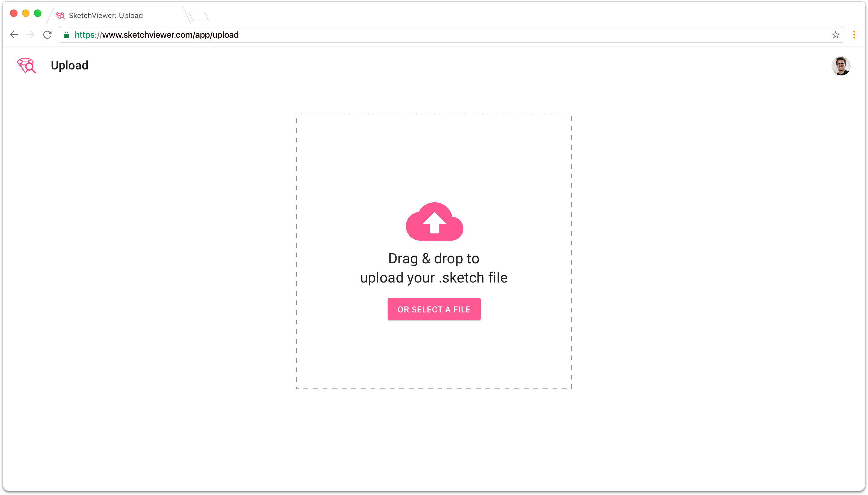Click the Drag & drop upload text
The width and height of the screenshot is (868, 495).
pyautogui.click(x=434, y=268)
